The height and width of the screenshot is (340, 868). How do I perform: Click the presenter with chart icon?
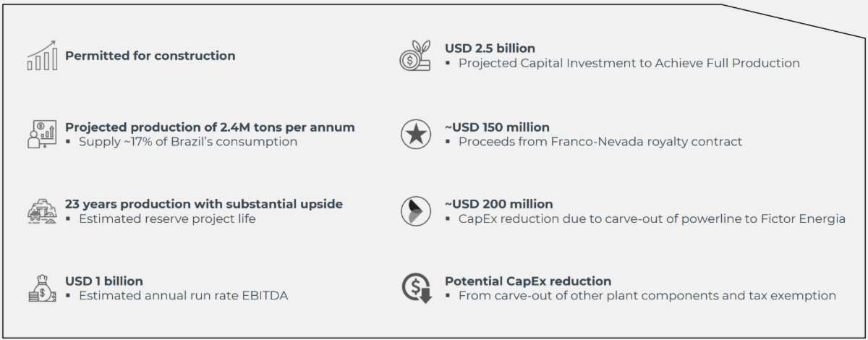tap(42, 135)
